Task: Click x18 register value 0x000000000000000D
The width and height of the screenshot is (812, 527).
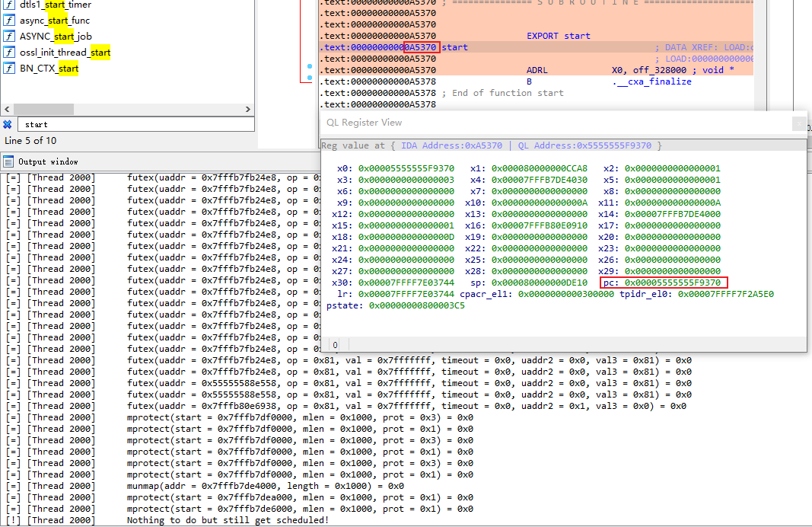Action: tap(406, 237)
